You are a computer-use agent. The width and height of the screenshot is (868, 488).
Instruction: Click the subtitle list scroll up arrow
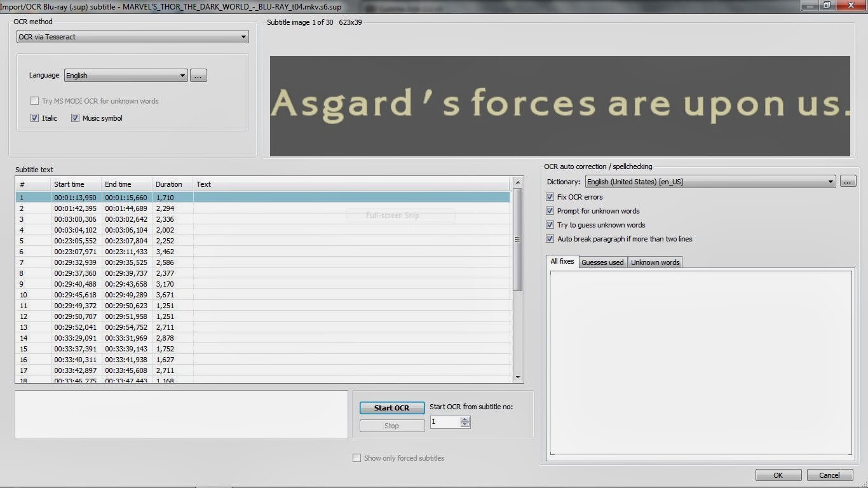click(x=517, y=183)
